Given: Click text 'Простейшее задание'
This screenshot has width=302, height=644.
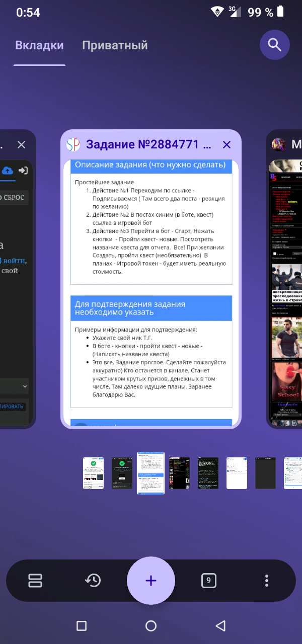Looking at the screenshot, I should pos(104,182).
